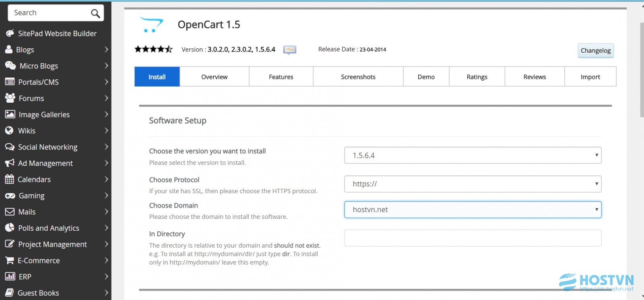Click the OpenCart logo icon
644x300 pixels.
(151, 25)
